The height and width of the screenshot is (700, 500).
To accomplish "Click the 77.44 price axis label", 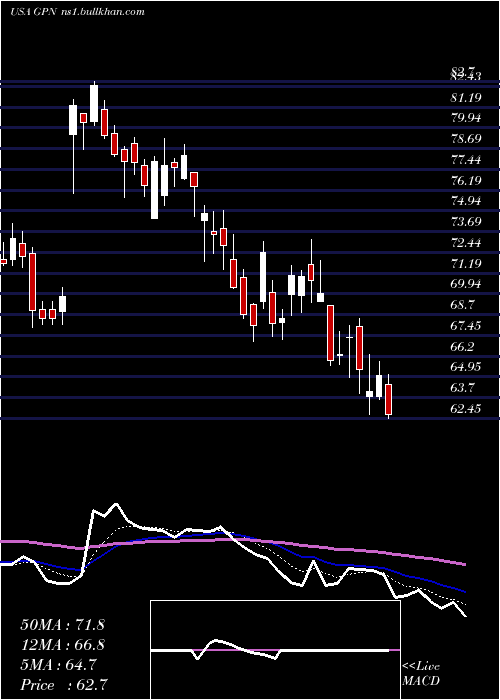I will [x=466, y=160].
